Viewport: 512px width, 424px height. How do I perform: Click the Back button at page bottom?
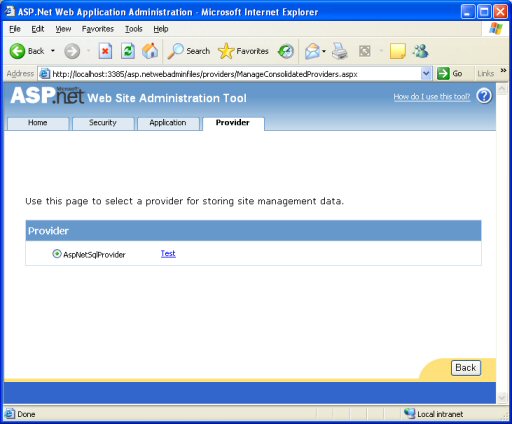coord(466,368)
